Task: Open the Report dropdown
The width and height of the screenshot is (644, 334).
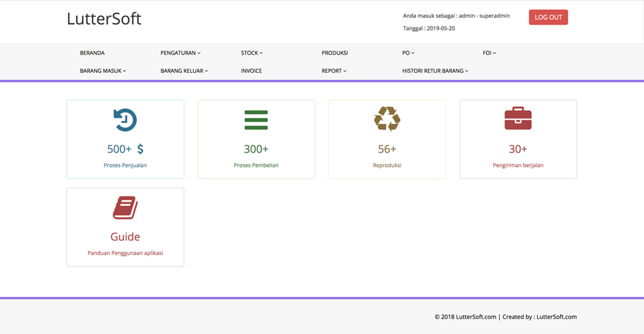Action: point(334,71)
